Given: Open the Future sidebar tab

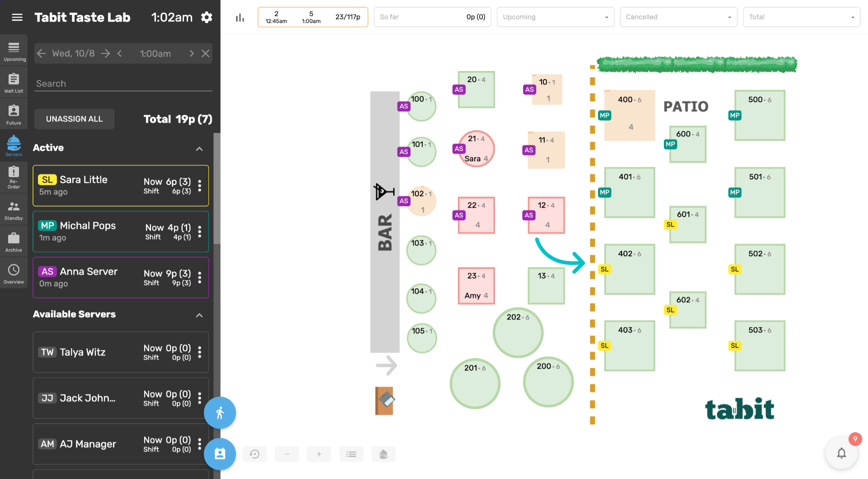Looking at the screenshot, I should tap(14, 115).
